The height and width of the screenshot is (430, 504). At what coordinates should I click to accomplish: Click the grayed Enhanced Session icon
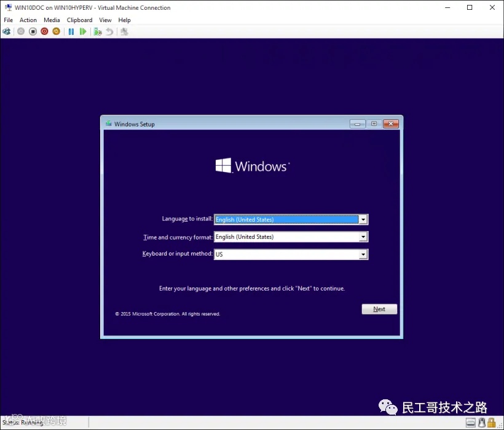click(x=124, y=31)
